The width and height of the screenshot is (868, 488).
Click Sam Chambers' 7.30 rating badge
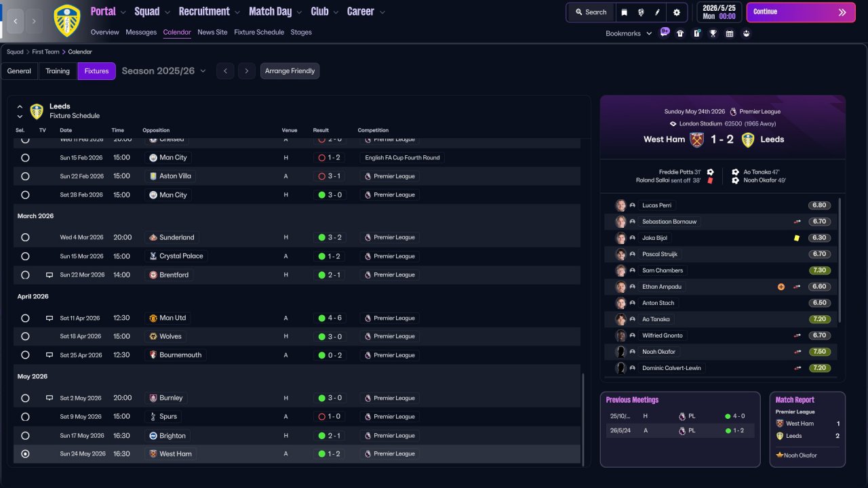pyautogui.click(x=819, y=270)
